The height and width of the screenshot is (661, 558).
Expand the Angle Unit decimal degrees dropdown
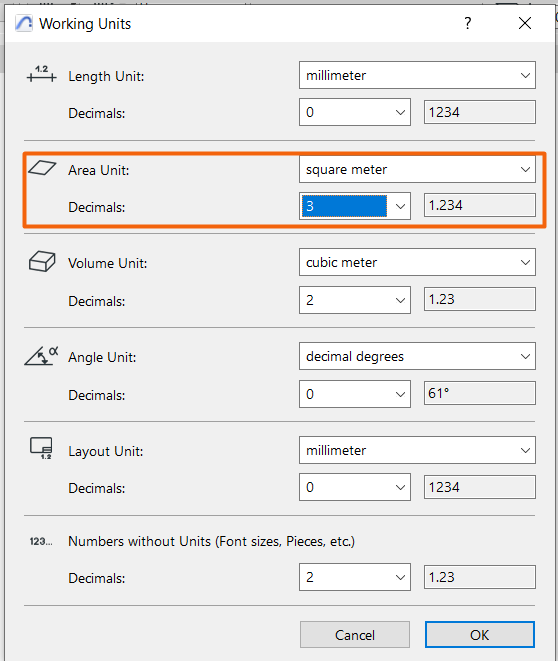click(417, 356)
